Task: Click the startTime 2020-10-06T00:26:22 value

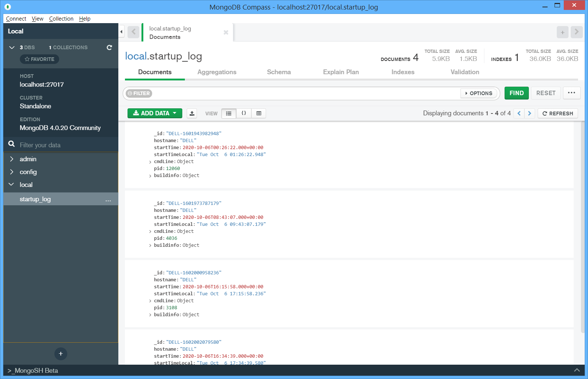Action: 223,148
